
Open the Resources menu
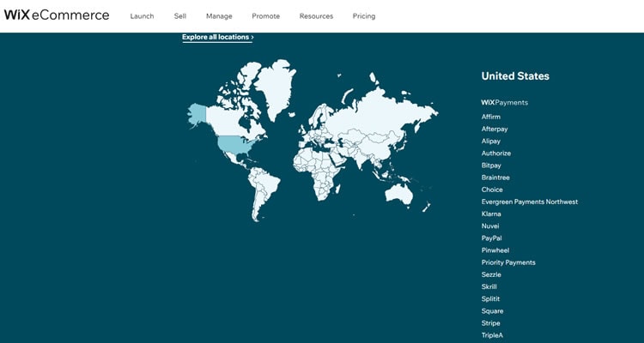point(316,16)
